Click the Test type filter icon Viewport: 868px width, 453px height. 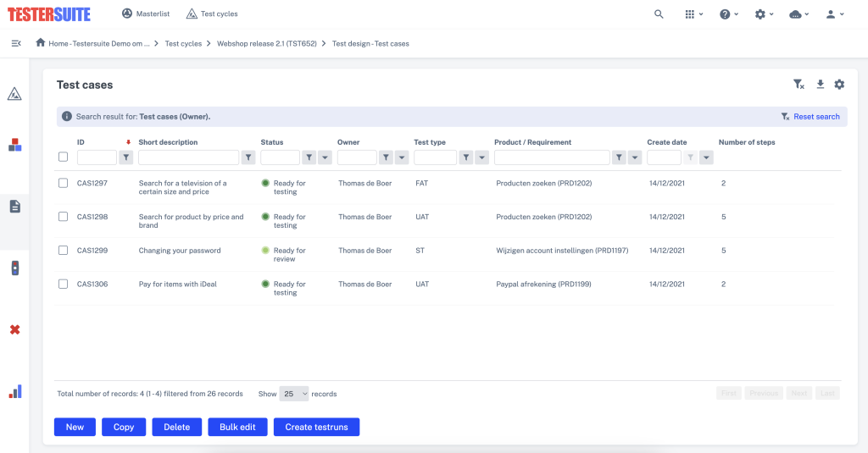click(x=466, y=157)
